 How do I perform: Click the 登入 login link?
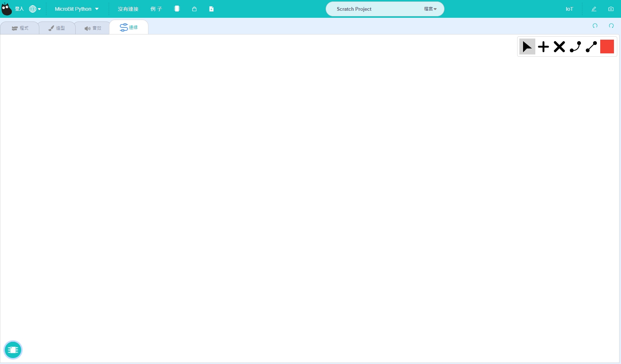click(19, 9)
